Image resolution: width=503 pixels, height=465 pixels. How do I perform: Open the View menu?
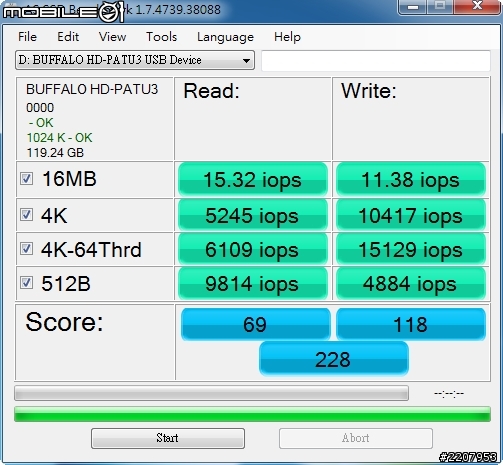[x=112, y=37]
